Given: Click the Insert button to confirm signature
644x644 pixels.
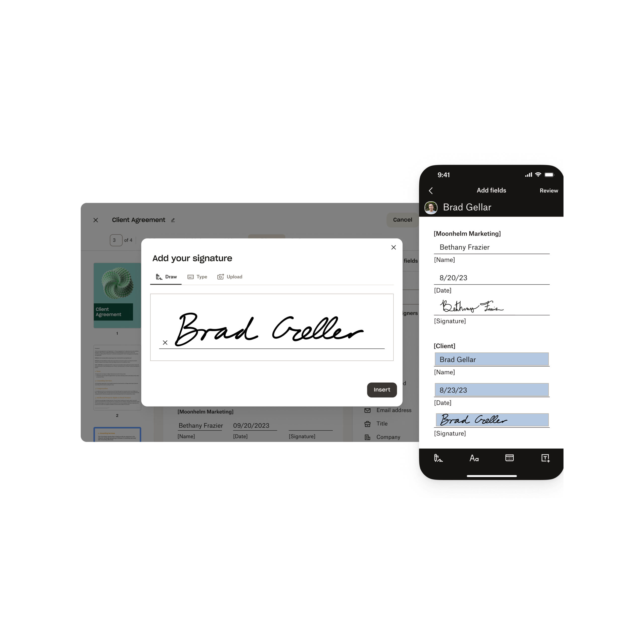Looking at the screenshot, I should (x=382, y=389).
